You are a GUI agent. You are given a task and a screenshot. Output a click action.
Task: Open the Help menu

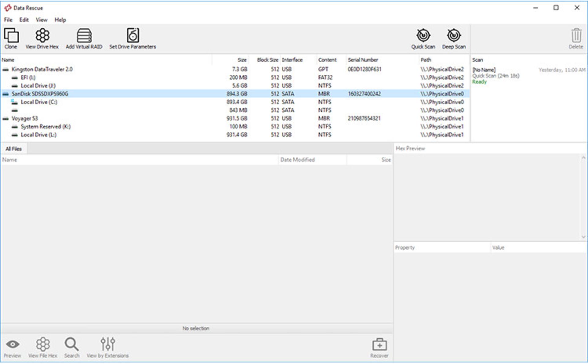tap(60, 20)
